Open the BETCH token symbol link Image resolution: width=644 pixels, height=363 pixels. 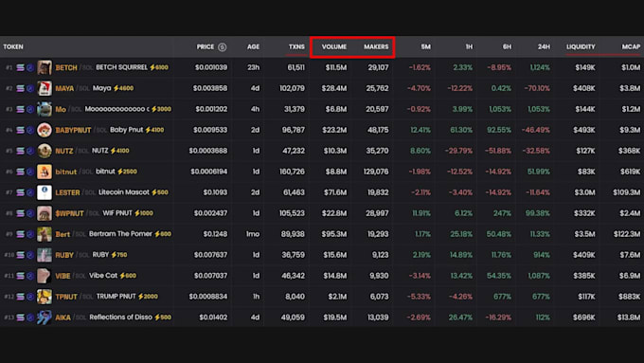click(66, 68)
